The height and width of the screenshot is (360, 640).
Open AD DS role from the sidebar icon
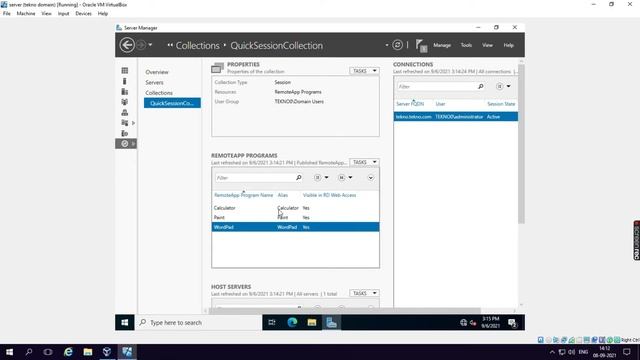[x=125, y=102]
